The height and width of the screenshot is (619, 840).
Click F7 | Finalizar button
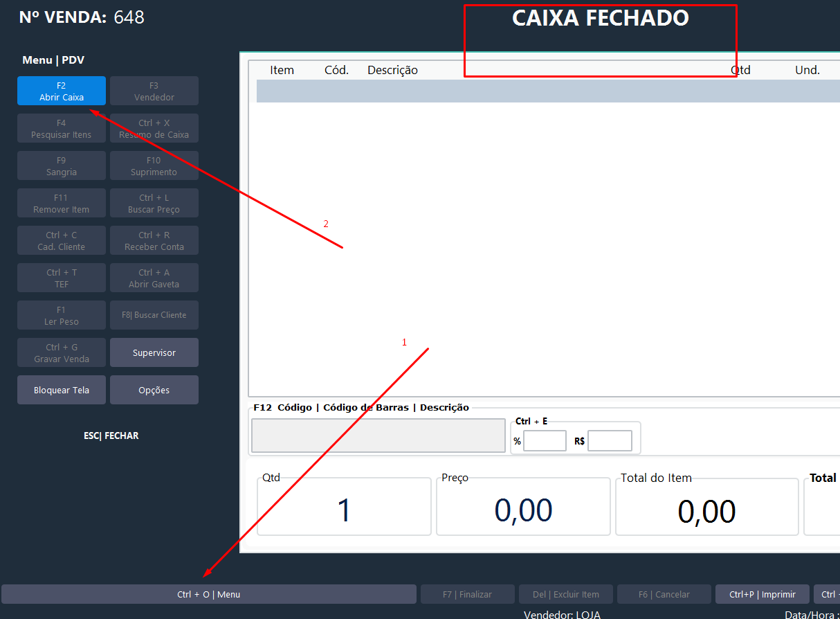click(x=468, y=594)
